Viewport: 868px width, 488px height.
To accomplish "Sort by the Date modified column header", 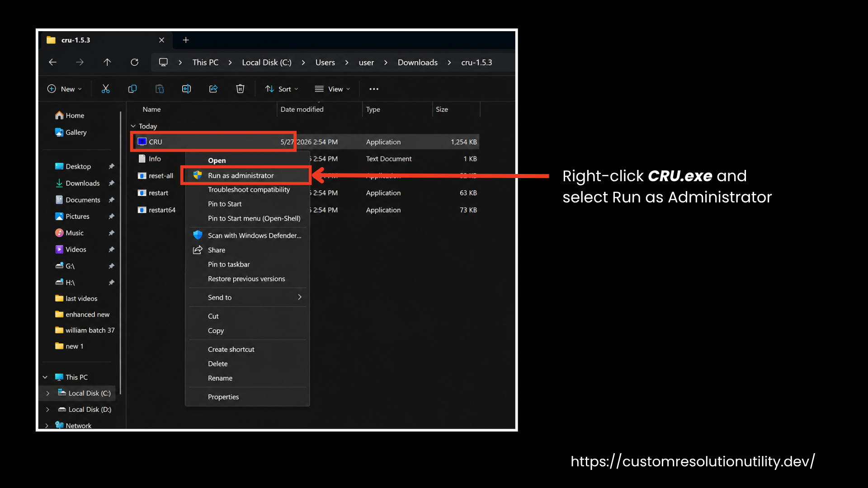I will [302, 109].
